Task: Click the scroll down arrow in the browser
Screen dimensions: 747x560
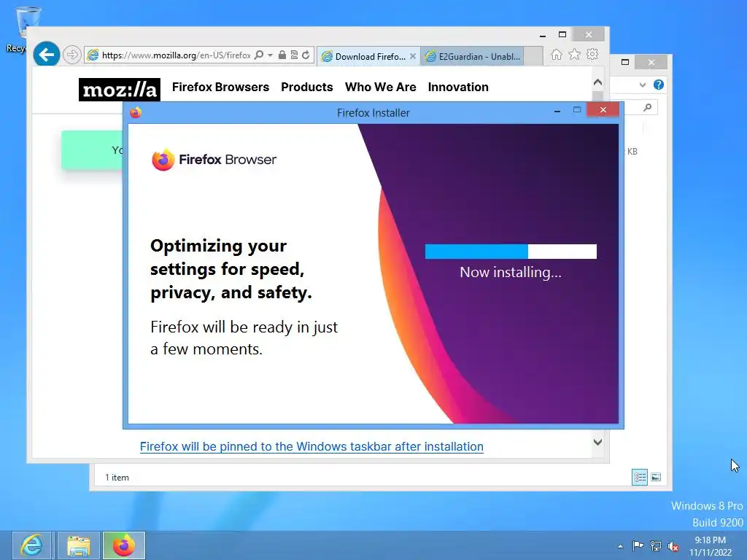Action: pos(598,442)
